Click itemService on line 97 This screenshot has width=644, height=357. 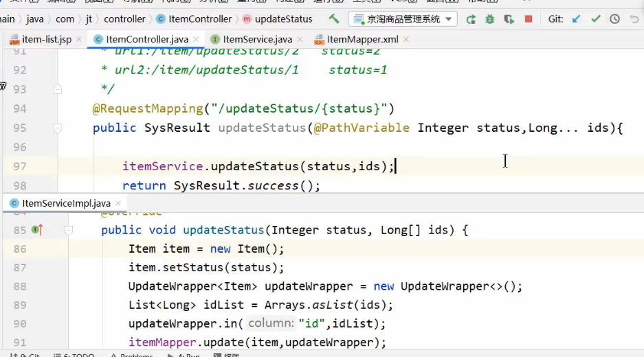pyautogui.click(x=163, y=167)
